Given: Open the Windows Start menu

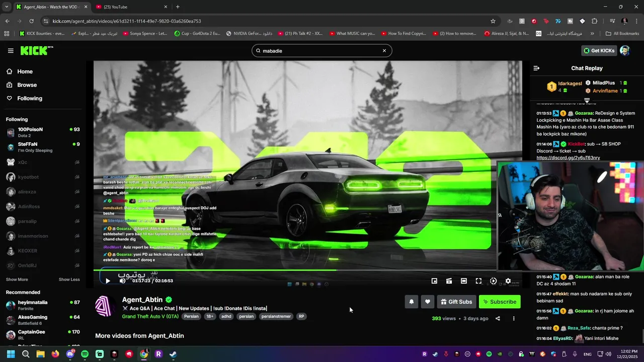Looking at the screenshot, I should point(11,354).
